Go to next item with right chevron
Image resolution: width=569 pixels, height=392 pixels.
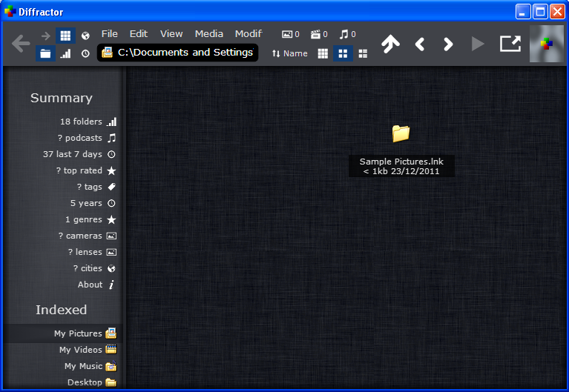(x=448, y=44)
